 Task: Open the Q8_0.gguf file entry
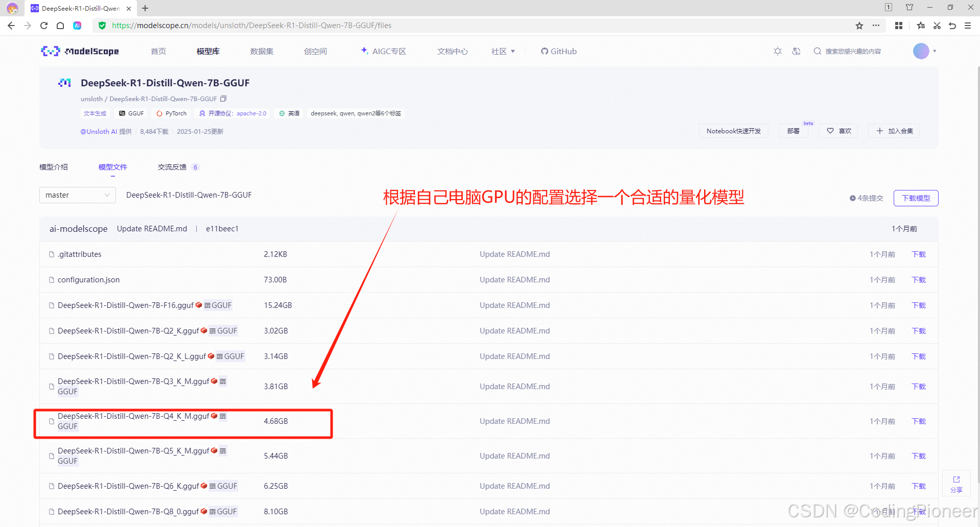click(x=128, y=512)
